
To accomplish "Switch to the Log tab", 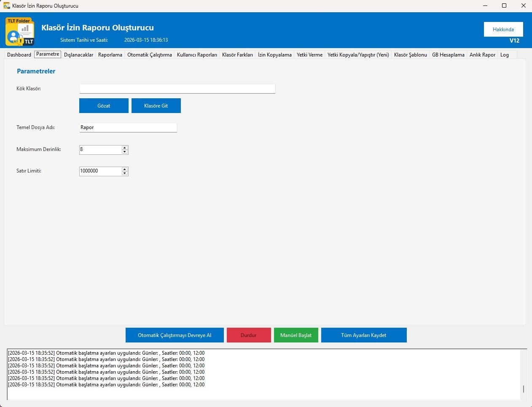I will 504,55.
